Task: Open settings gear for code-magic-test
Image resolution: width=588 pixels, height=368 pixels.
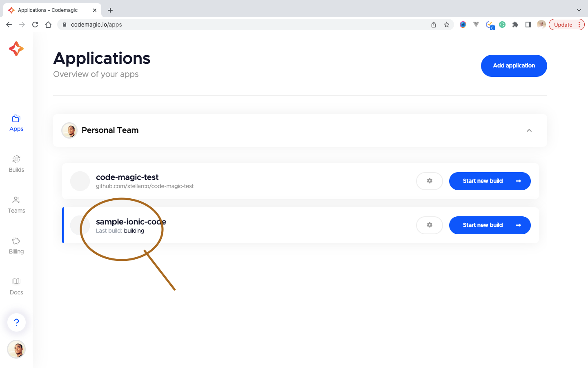Action: (430, 181)
